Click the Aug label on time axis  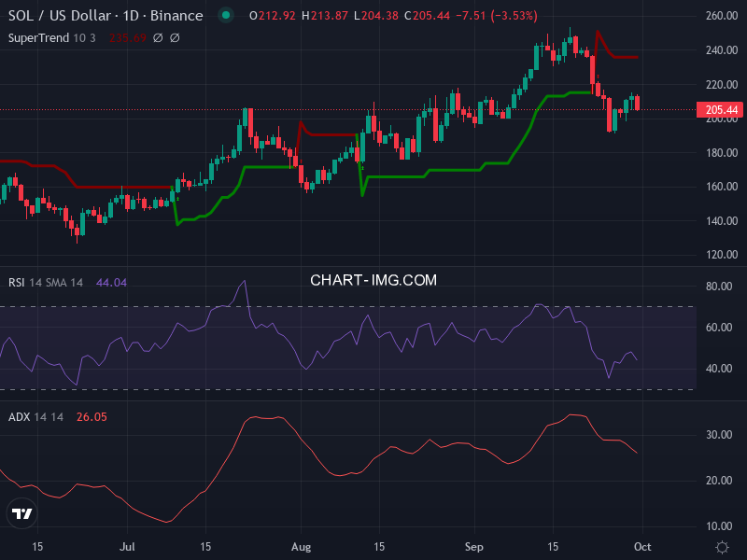[x=300, y=546]
